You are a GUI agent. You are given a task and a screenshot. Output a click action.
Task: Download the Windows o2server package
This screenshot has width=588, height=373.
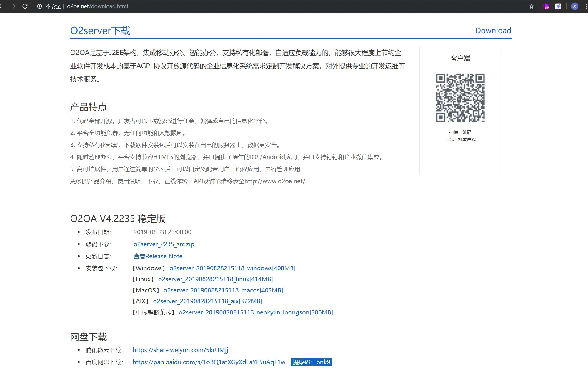[x=232, y=268]
